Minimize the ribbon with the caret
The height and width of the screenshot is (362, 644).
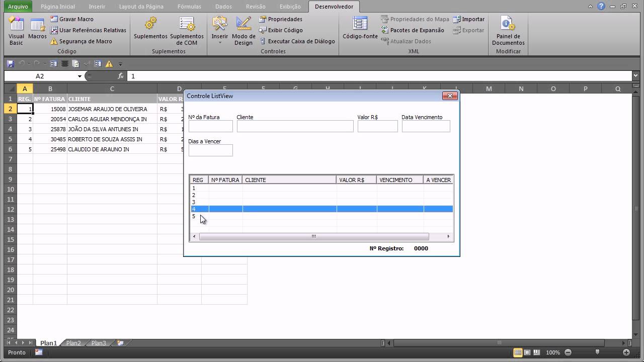point(591,7)
